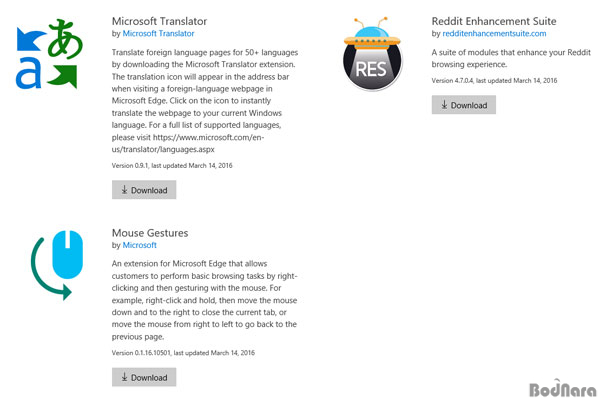This screenshot has width=600, height=400.
Task: Click the Version 0.9.1 update text
Action: click(x=172, y=166)
